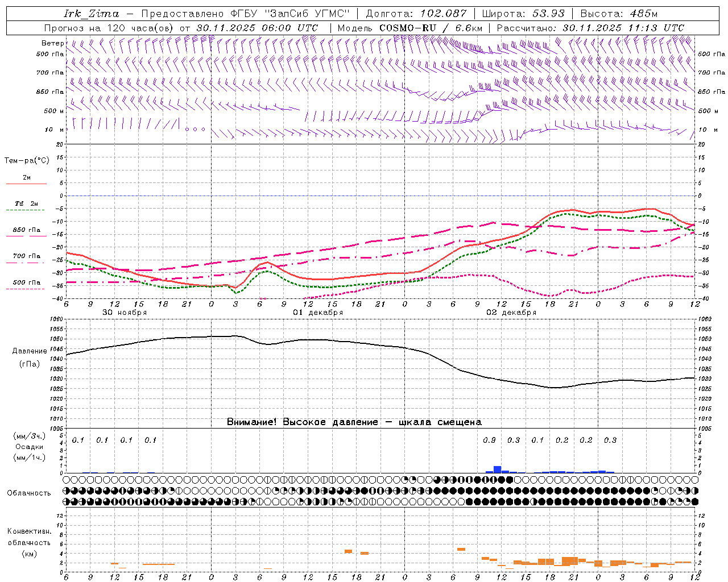
Task: Click "850 гПа" label in temperature legend
Action: (27, 230)
